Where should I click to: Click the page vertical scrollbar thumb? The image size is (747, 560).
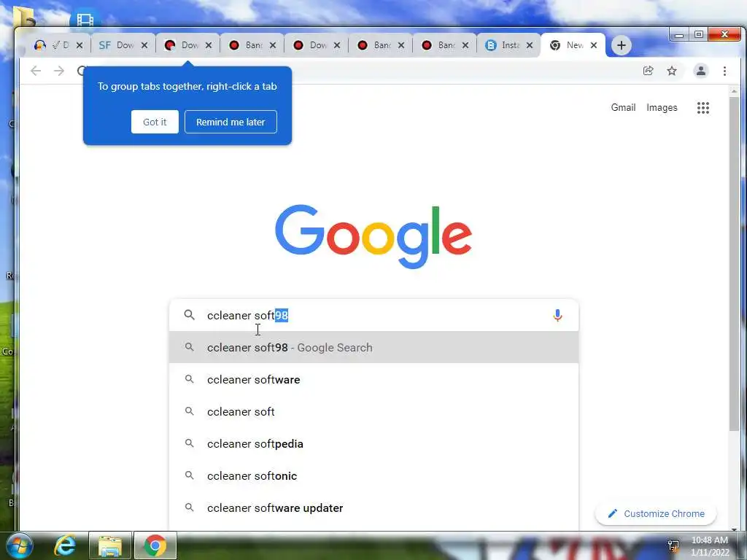[734, 263]
